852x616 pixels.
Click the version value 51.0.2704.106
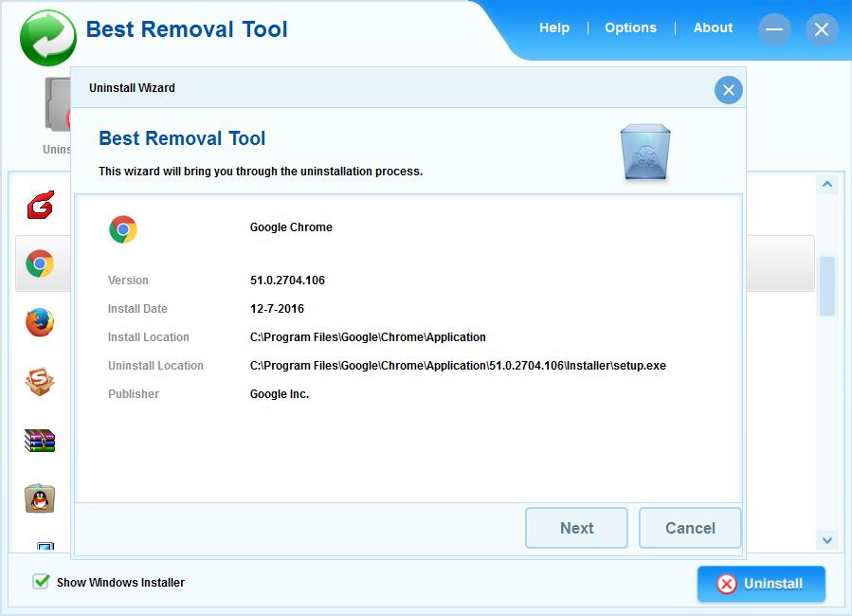click(287, 281)
